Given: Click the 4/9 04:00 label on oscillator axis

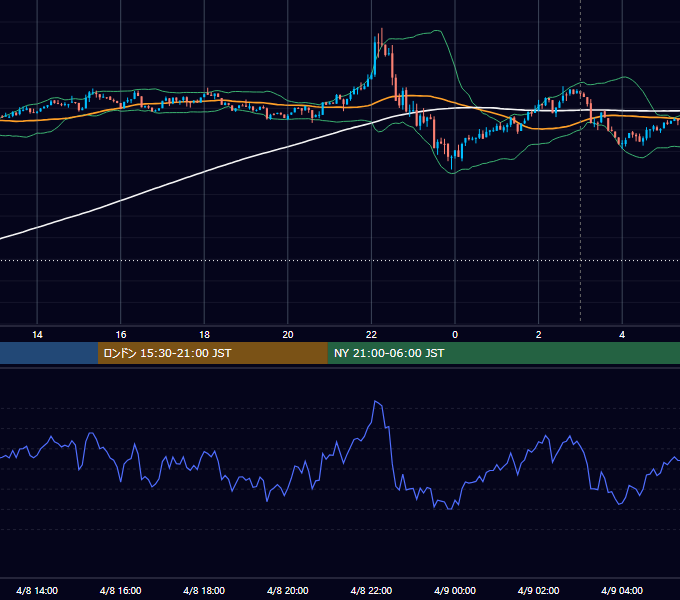Looking at the screenshot, I should click(622, 590).
